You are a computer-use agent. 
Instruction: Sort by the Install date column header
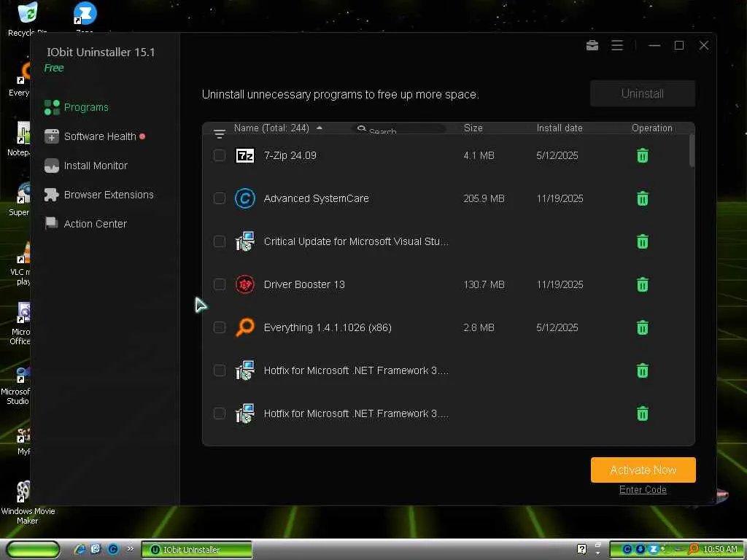pyautogui.click(x=560, y=128)
